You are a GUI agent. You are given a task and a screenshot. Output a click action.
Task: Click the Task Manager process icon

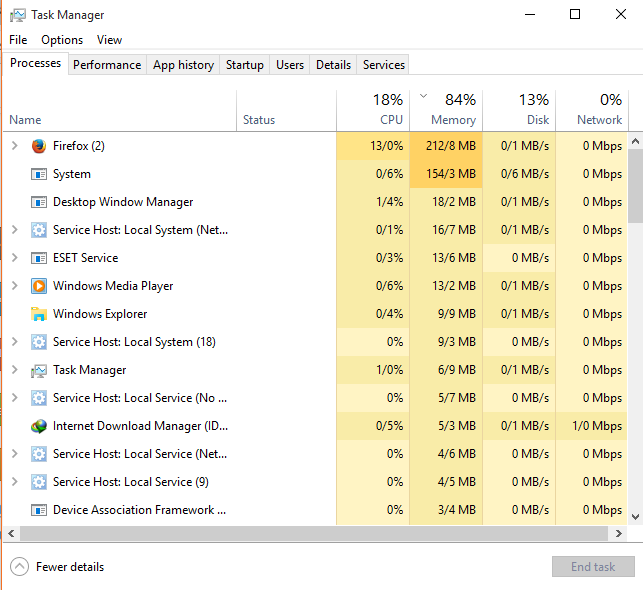[39, 370]
